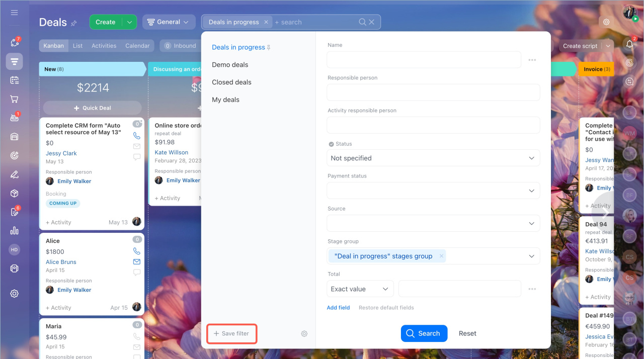Click the mail icon on Alice card
Image resolution: width=644 pixels, height=359 pixels.
click(136, 262)
